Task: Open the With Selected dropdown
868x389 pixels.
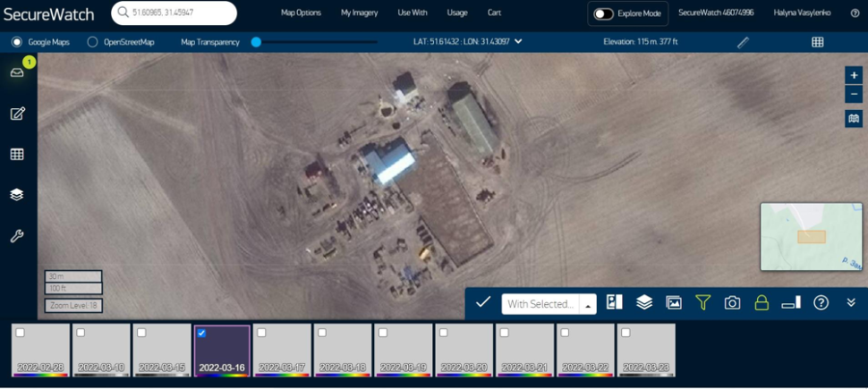Action: point(588,304)
